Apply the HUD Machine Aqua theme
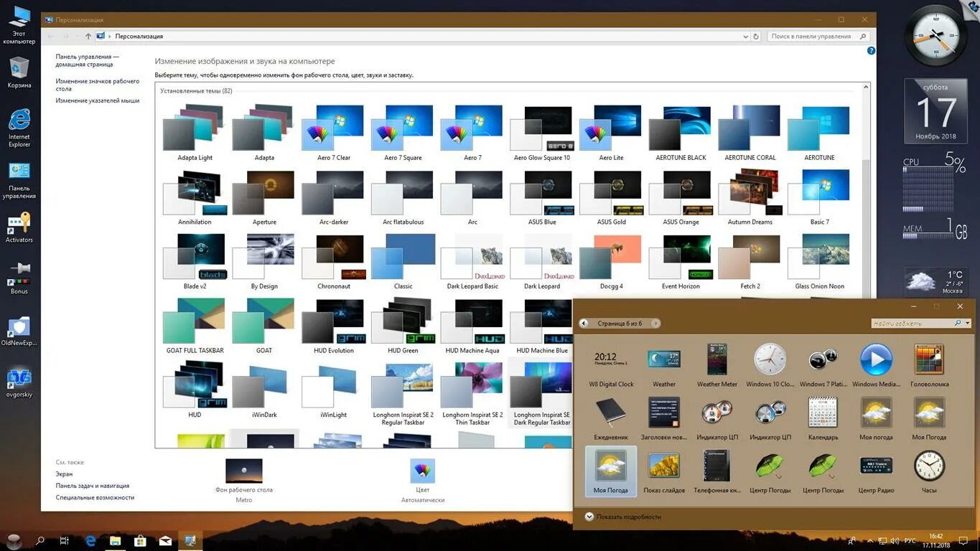 point(472,326)
